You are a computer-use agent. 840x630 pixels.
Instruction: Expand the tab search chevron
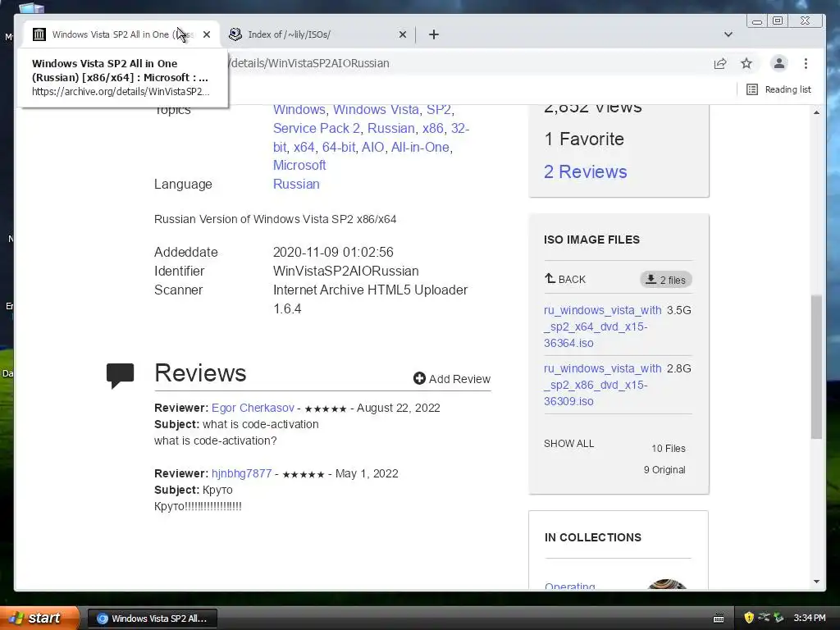[x=728, y=34]
